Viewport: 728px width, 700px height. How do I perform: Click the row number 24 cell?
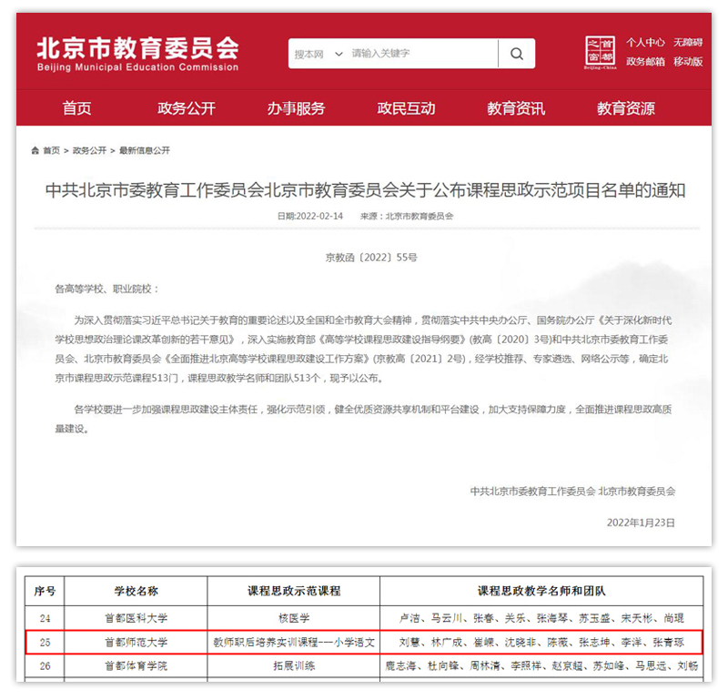coord(45,618)
